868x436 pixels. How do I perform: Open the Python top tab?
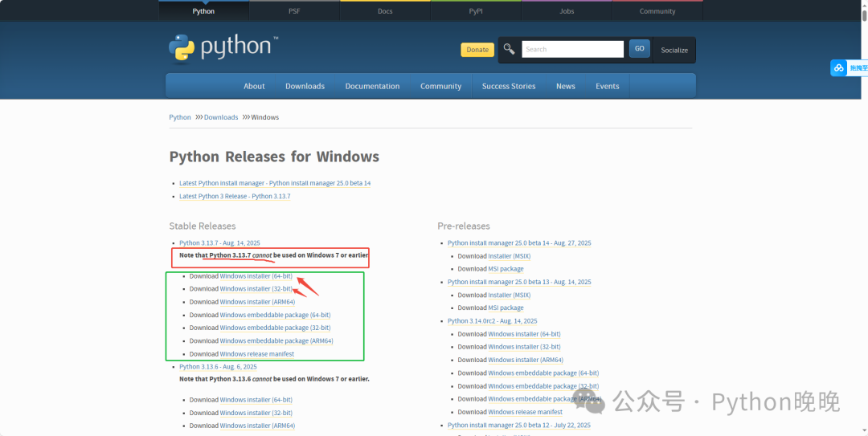coord(203,11)
